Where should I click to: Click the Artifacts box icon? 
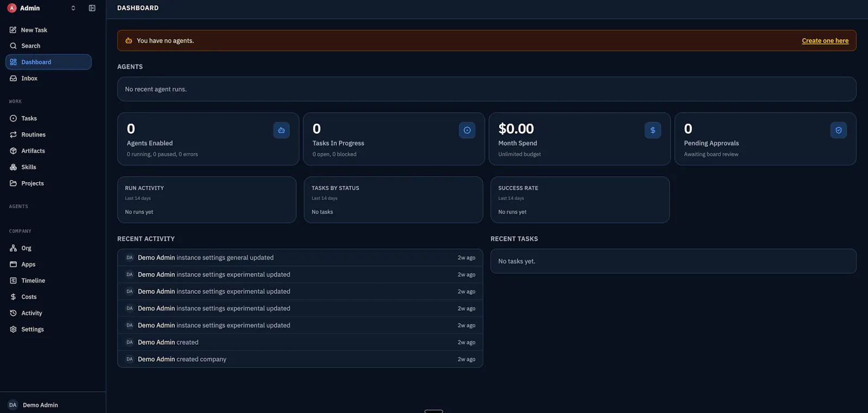(x=13, y=151)
